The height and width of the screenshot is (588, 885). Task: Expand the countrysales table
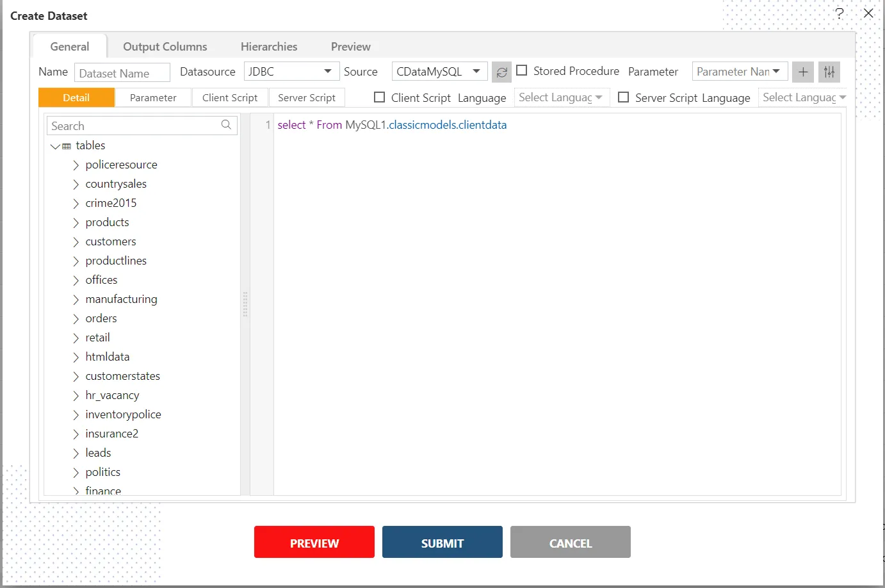tap(76, 184)
